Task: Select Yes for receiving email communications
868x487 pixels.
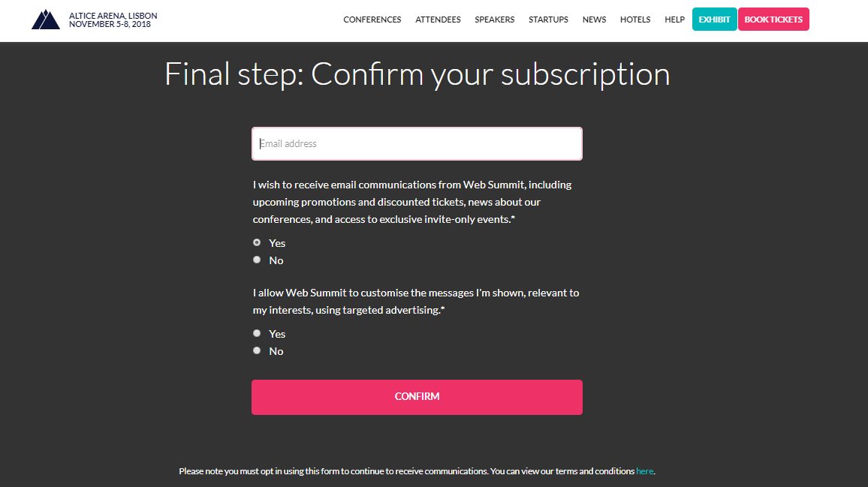Action: click(x=257, y=242)
